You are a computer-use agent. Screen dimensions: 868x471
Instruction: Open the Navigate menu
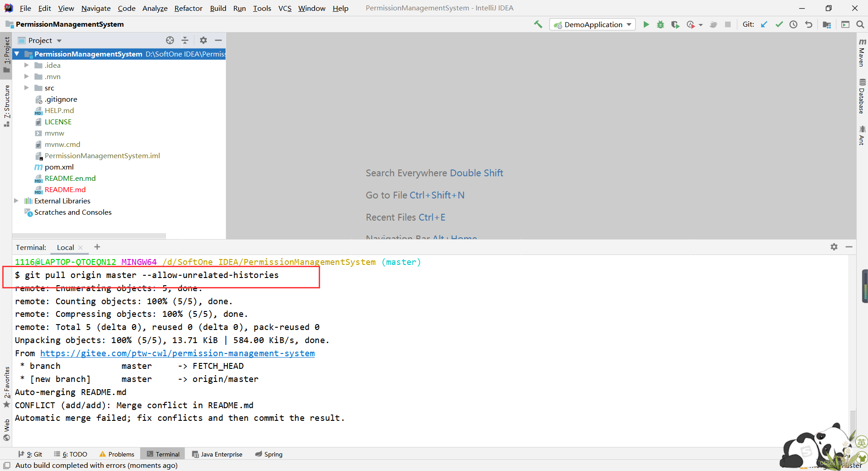click(x=96, y=8)
